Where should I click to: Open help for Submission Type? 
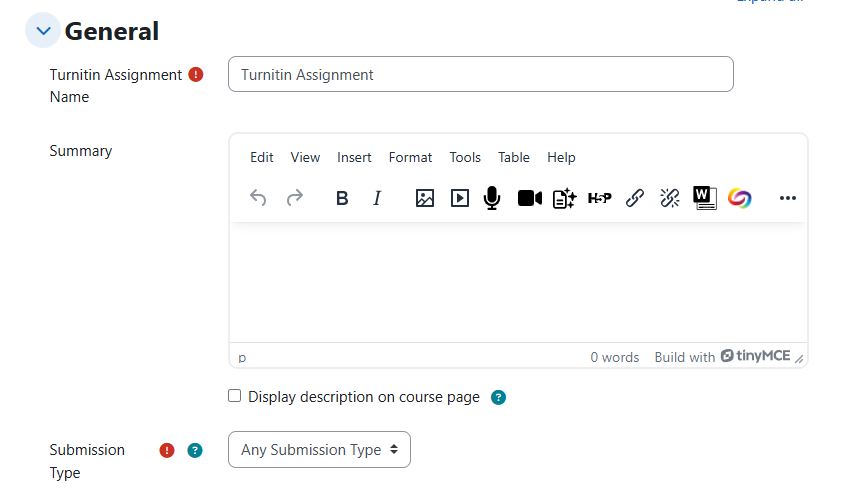tap(194, 450)
